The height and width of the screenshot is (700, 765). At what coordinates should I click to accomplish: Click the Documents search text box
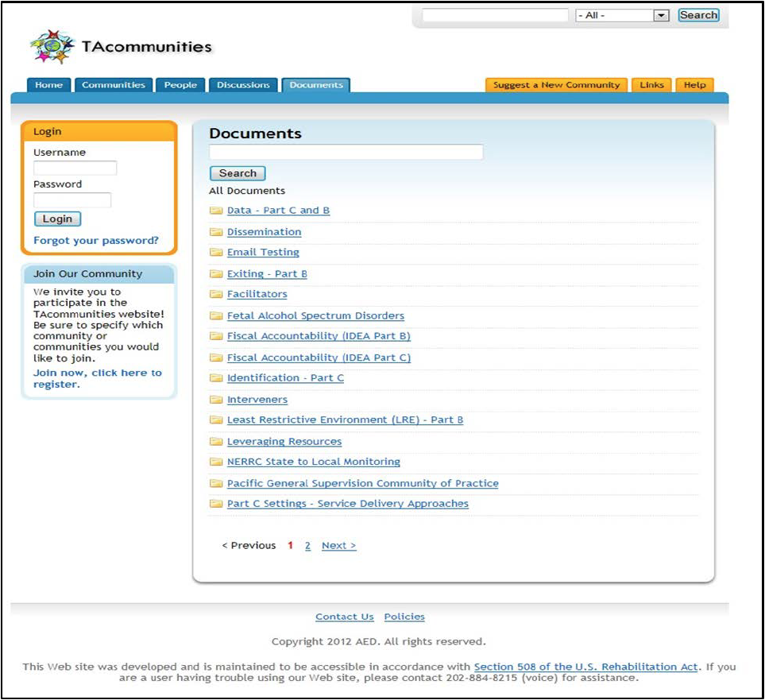346,152
